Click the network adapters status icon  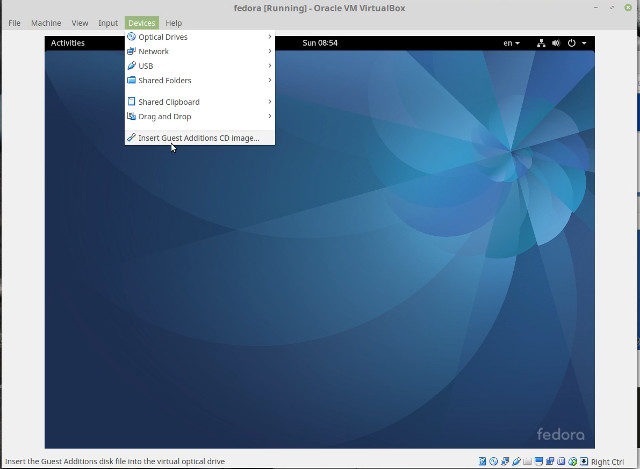click(x=505, y=461)
